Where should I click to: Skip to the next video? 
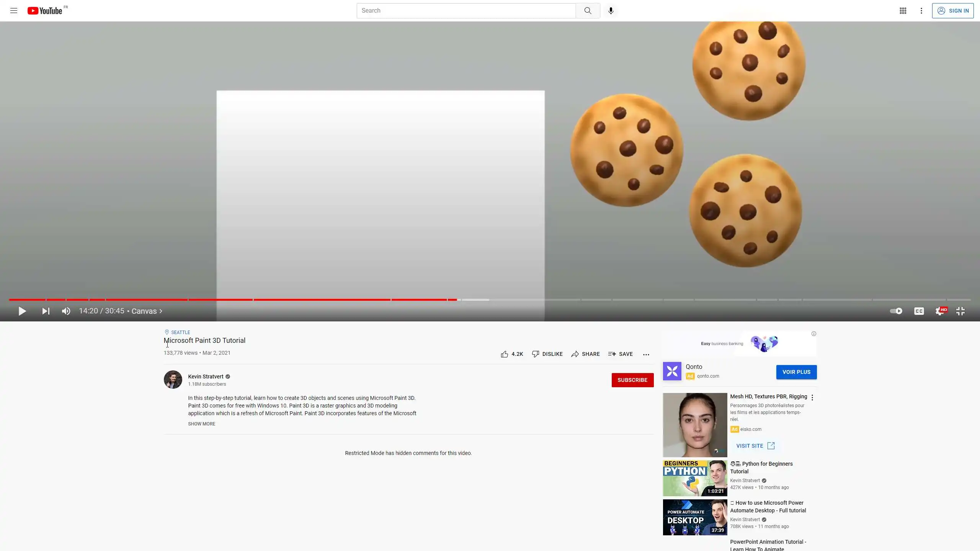(46, 311)
